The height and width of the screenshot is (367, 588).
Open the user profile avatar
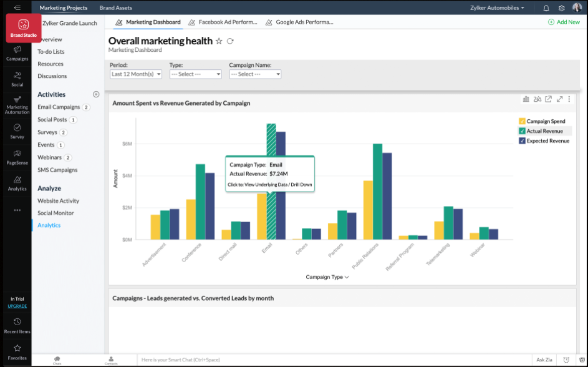[x=577, y=7]
